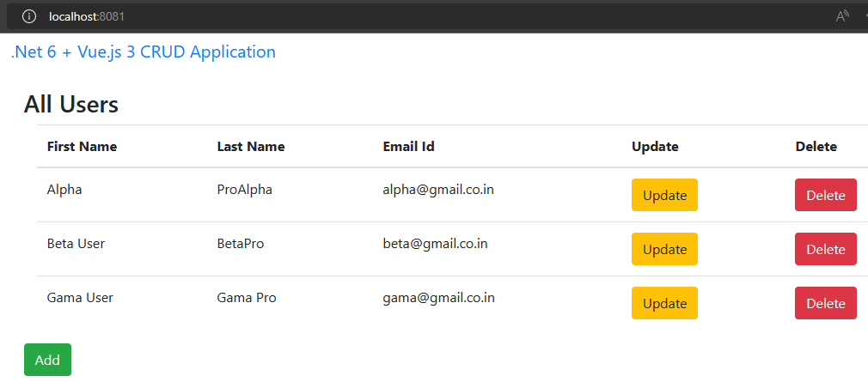This screenshot has height=382, width=868.
Task: Click the Update button for Beta User
Action: click(664, 249)
